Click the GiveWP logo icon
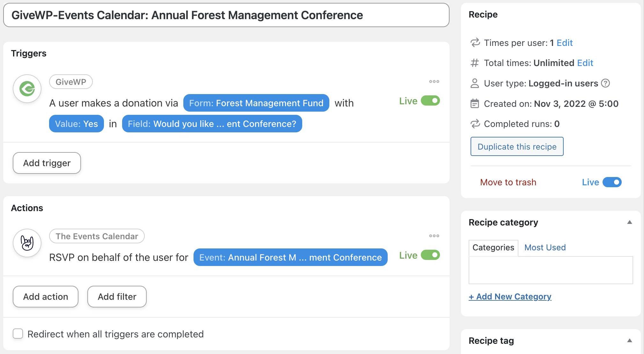 point(27,89)
